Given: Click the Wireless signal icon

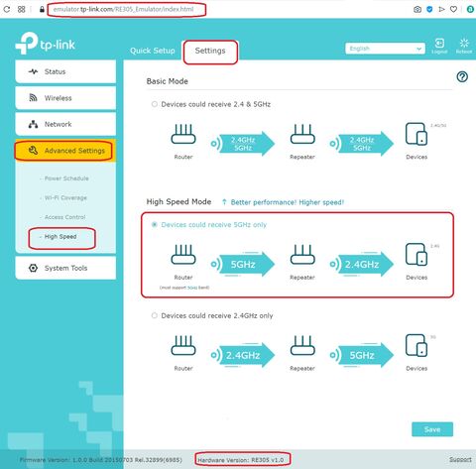Looking at the screenshot, I should [33, 97].
